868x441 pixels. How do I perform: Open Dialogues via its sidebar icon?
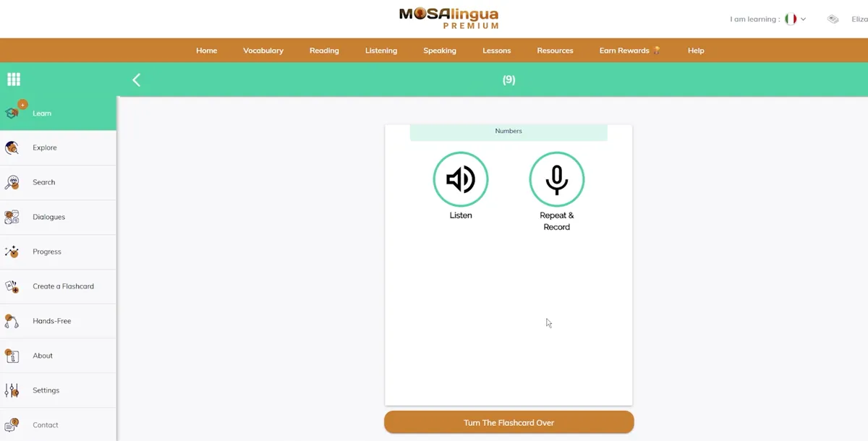[12, 217]
